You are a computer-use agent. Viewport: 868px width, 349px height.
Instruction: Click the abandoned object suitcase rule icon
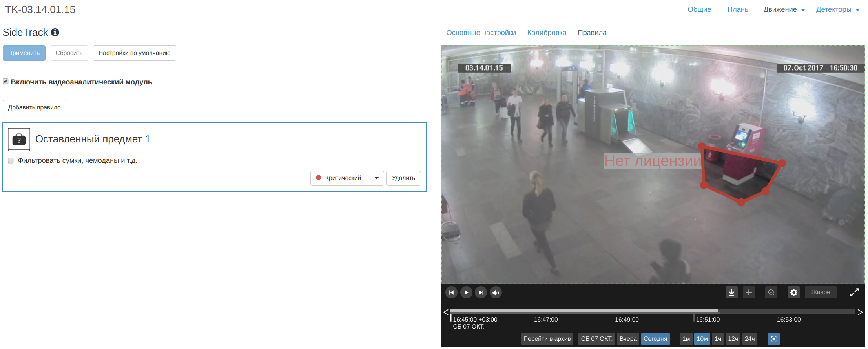click(19, 139)
